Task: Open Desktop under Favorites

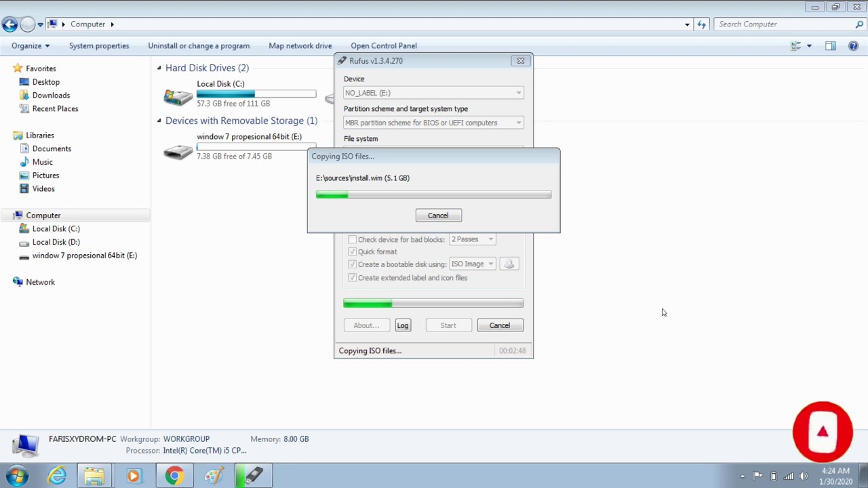Action: click(46, 82)
